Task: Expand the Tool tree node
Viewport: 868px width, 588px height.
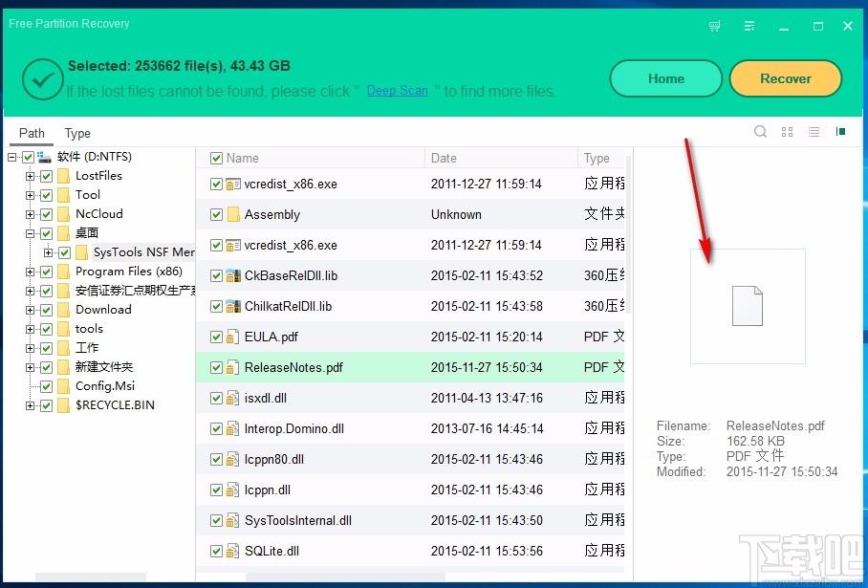Action: pos(30,195)
